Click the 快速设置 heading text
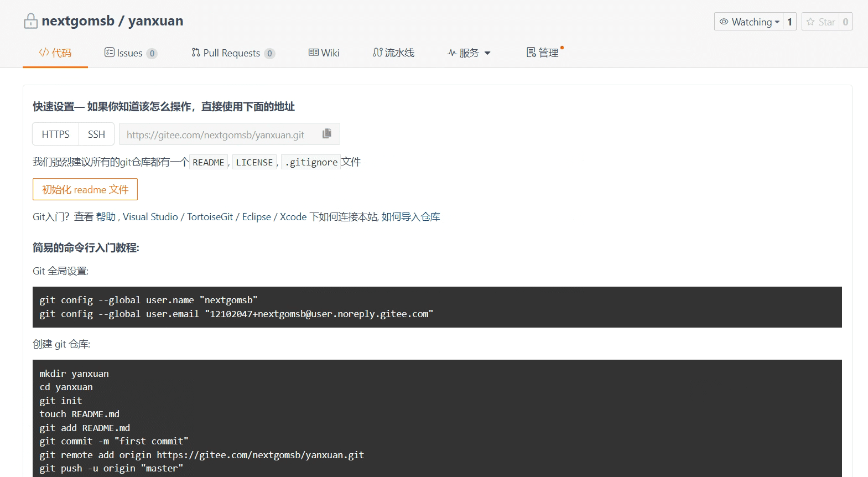 164,106
